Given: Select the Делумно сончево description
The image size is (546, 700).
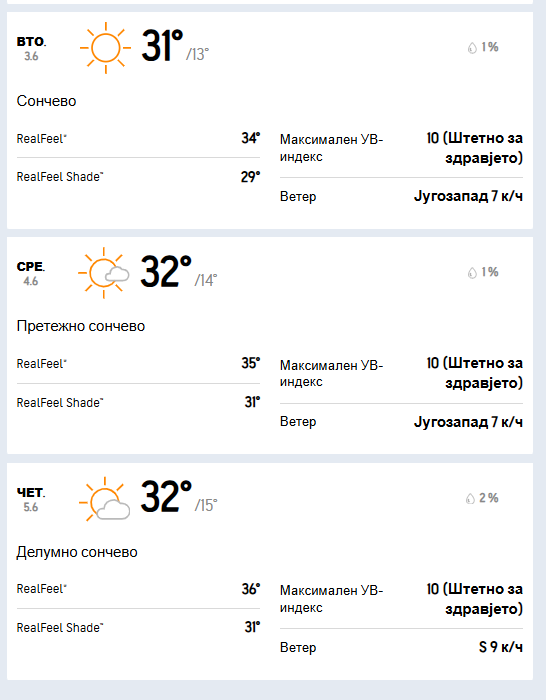Looking at the screenshot, I should click(77, 552).
